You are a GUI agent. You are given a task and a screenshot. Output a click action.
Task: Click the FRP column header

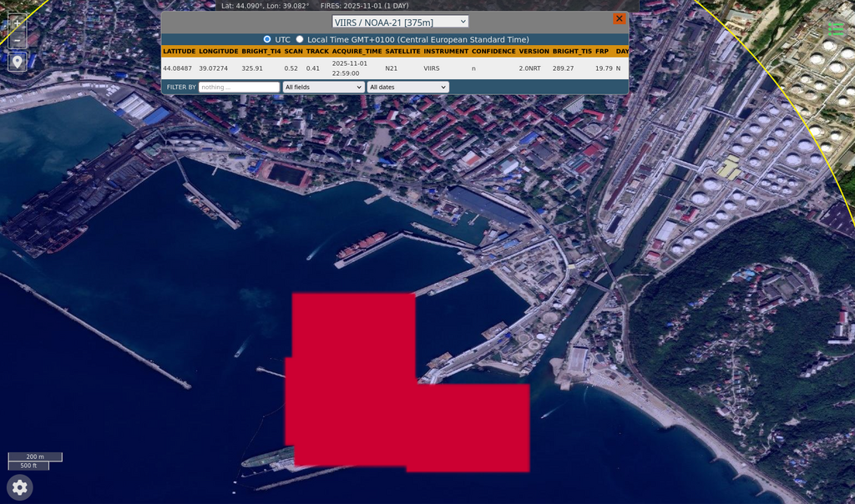coord(601,52)
